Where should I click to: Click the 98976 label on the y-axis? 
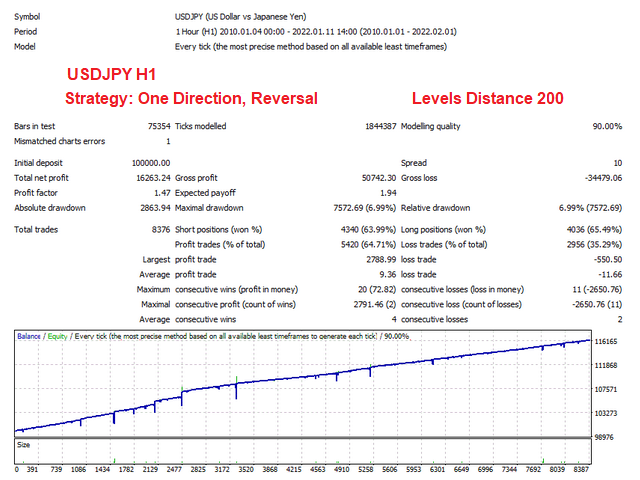coord(603,436)
